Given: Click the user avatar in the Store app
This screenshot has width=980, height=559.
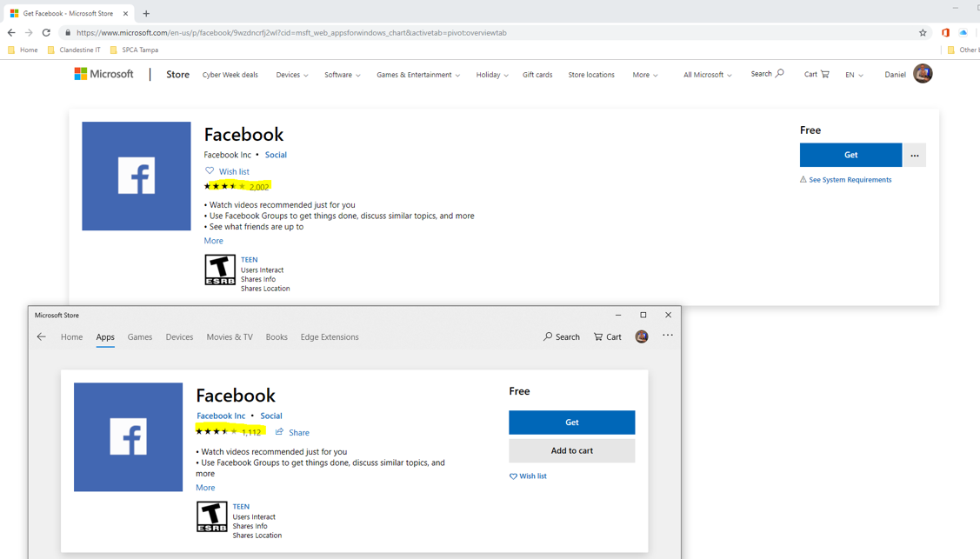Looking at the screenshot, I should pos(641,336).
